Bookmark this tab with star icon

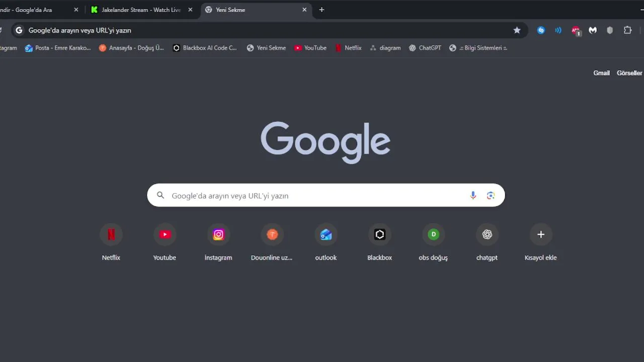pos(517,30)
